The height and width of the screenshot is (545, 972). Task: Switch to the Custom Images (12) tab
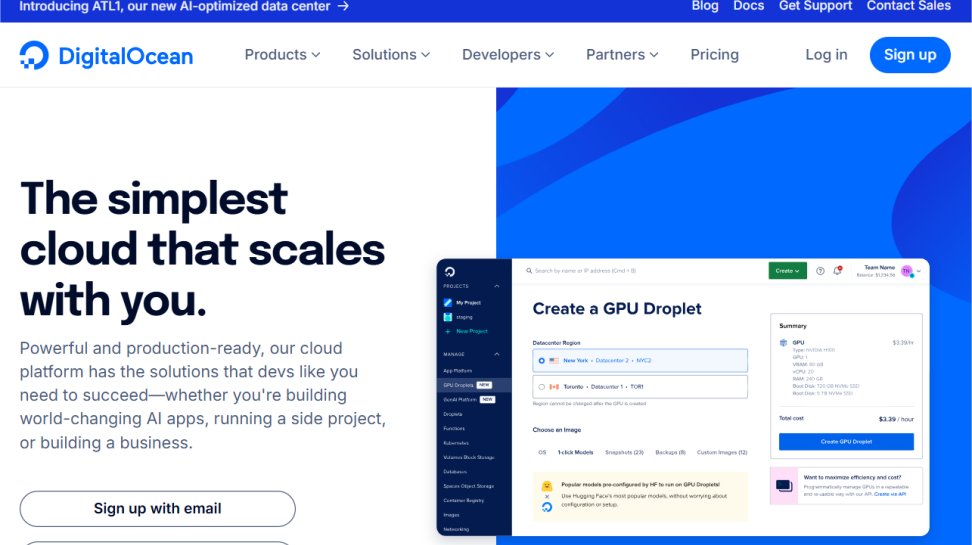(x=722, y=453)
